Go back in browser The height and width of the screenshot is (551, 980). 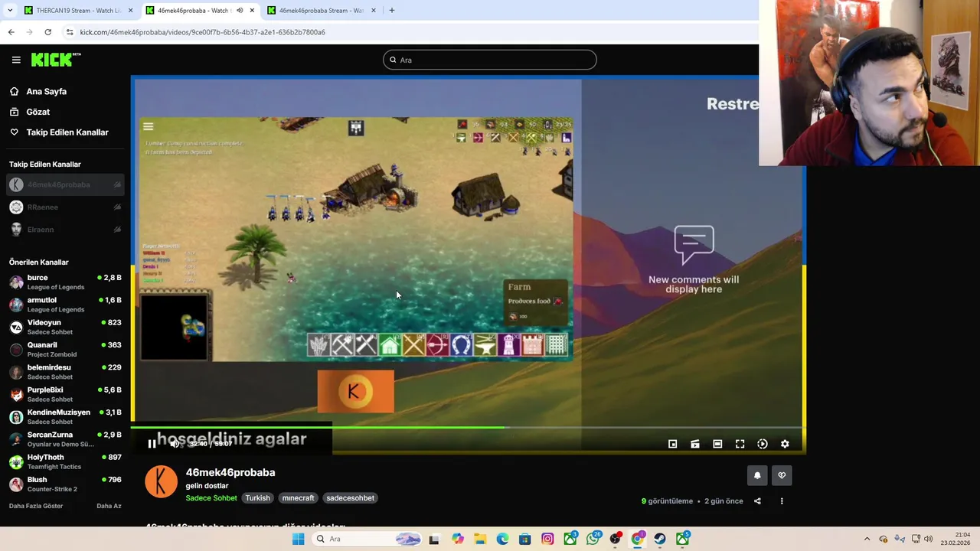coord(11,32)
